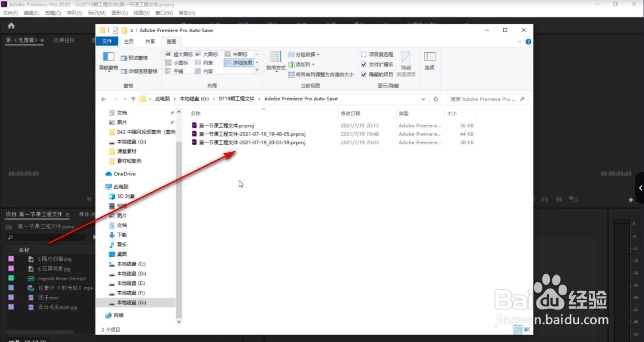
Task: Toggle item check boxes option
Action: (x=377, y=54)
